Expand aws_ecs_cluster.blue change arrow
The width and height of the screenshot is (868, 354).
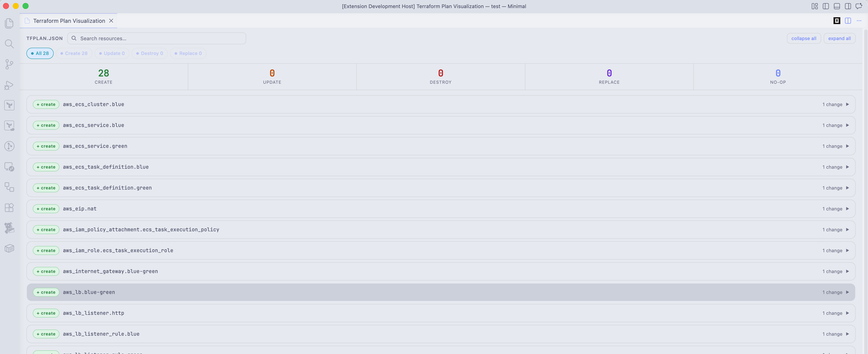click(847, 105)
